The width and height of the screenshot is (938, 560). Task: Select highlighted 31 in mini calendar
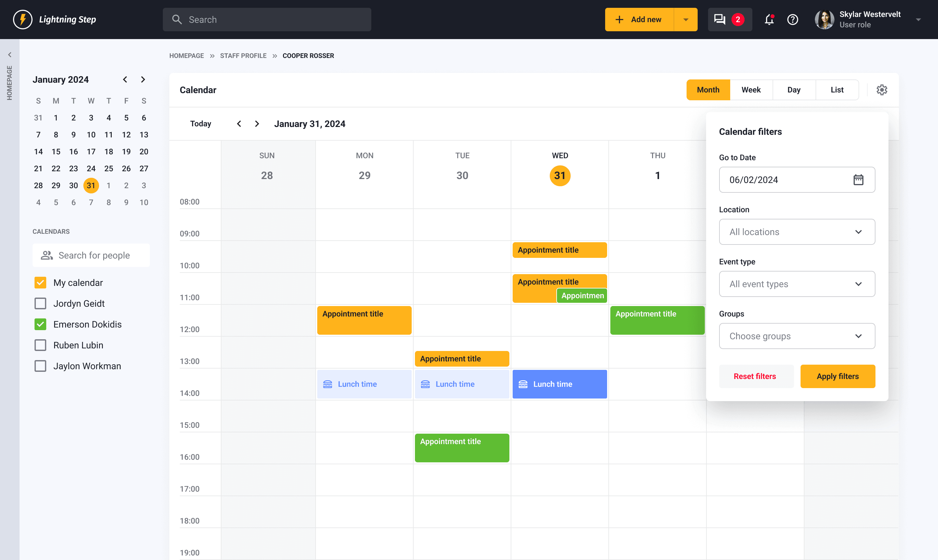(91, 185)
